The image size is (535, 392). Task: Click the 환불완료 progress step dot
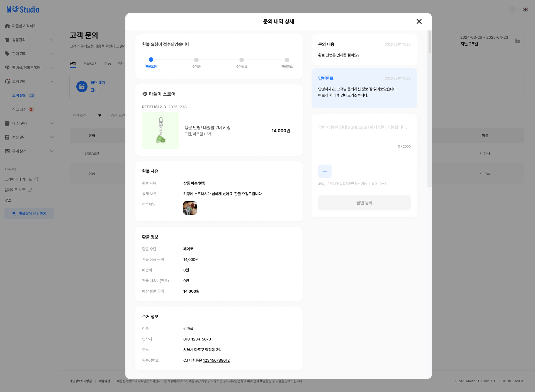pyautogui.click(x=287, y=60)
